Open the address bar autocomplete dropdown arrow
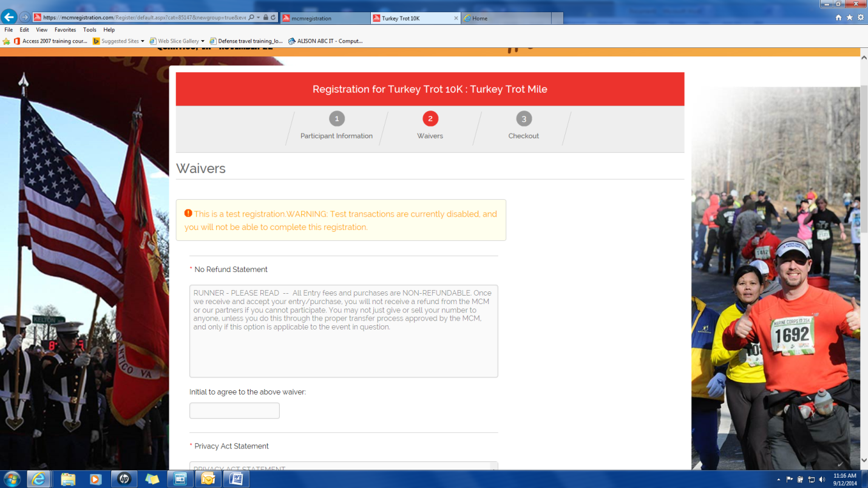Viewport: 868px width, 488px height. pyautogui.click(x=259, y=18)
